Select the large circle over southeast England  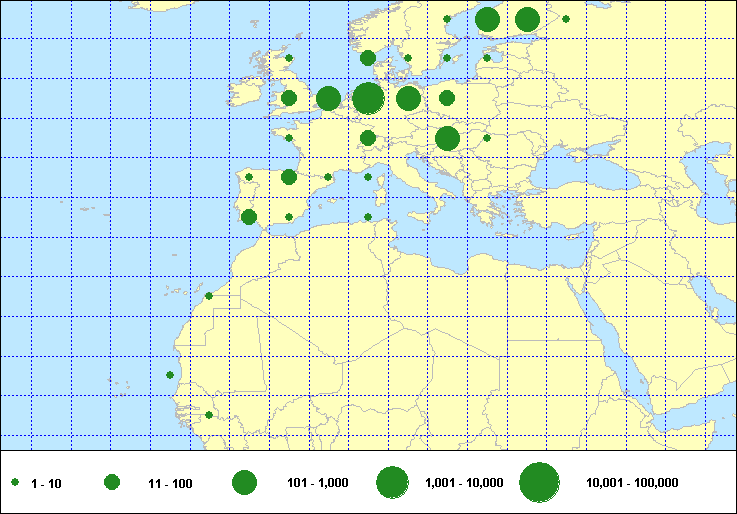point(328,98)
